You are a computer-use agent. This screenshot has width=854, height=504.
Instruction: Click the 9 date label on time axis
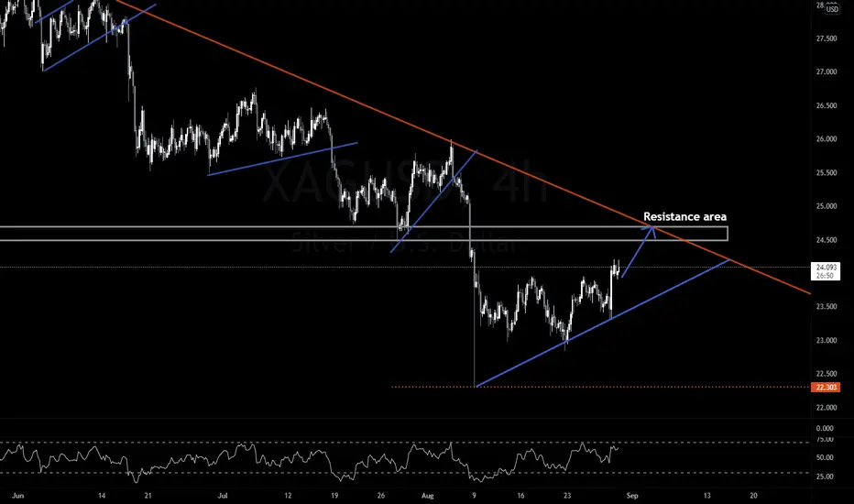(x=474, y=496)
